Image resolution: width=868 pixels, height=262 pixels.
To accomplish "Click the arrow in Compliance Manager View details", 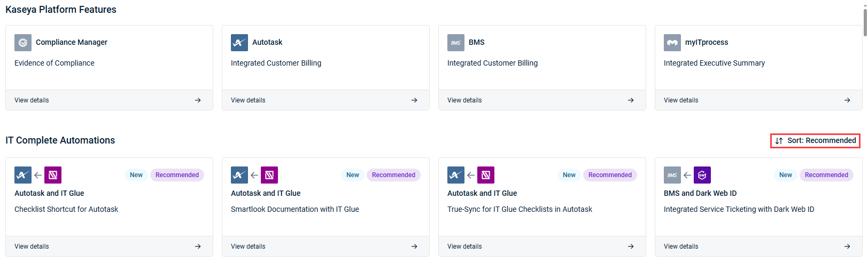I will tap(198, 100).
